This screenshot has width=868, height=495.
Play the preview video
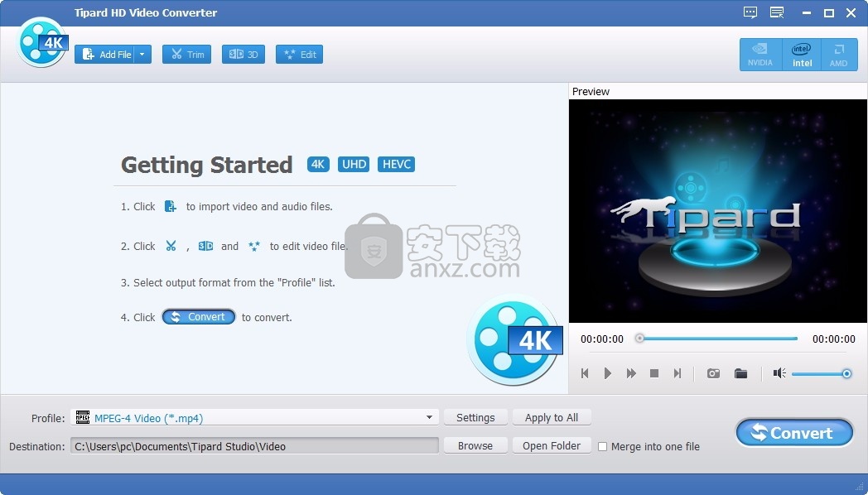(607, 373)
